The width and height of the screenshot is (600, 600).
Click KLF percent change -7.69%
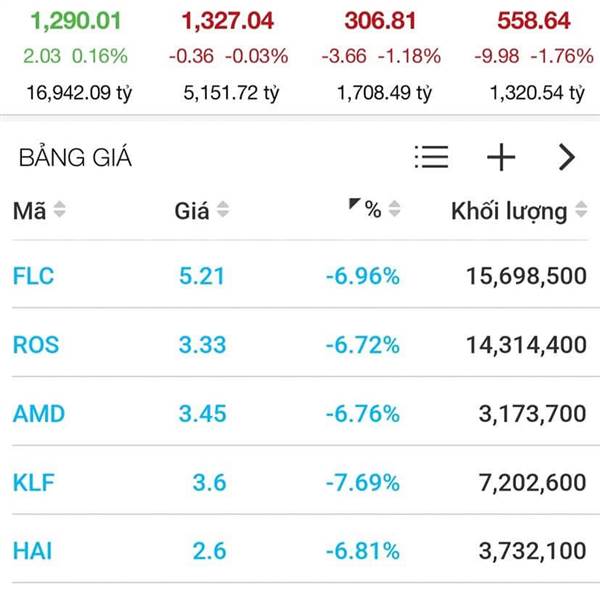coord(362,482)
